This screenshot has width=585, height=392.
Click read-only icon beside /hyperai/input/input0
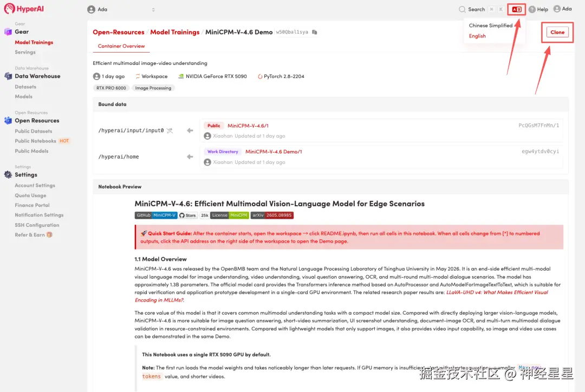170,130
